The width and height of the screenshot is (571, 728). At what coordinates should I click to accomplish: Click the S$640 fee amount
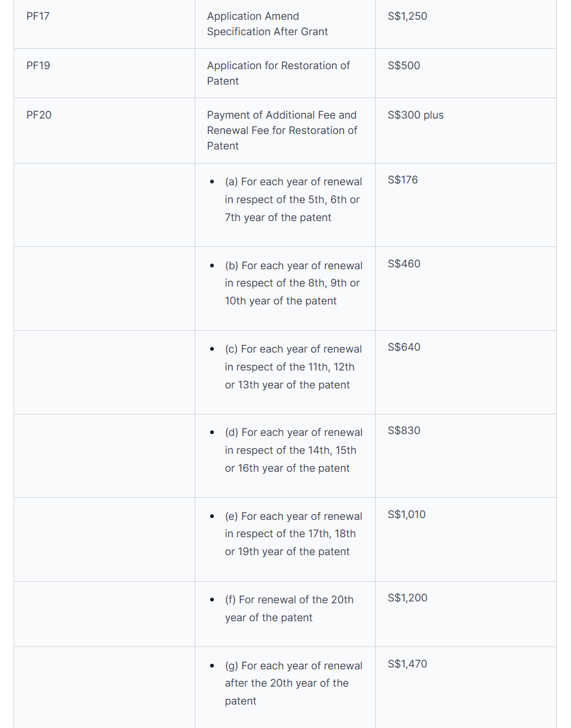pos(404,347)
